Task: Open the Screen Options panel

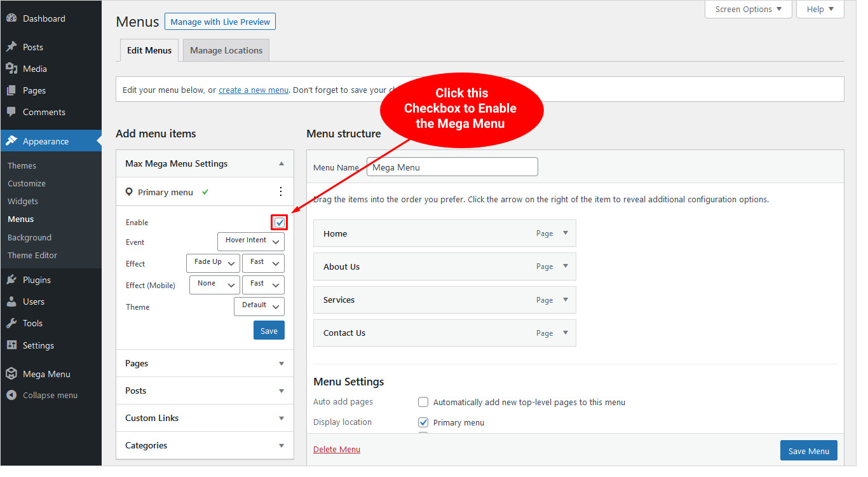Action: coord(749,10)
